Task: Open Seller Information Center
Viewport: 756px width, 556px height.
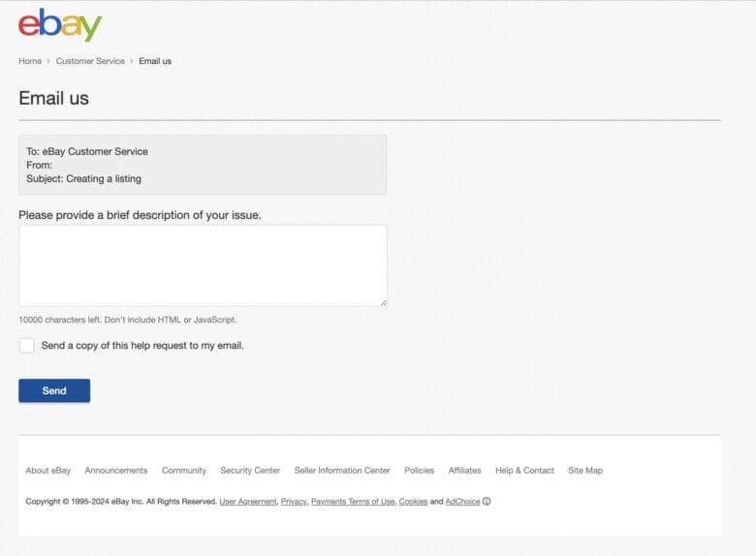Action: pyautogui.click(x=342, y=471)
